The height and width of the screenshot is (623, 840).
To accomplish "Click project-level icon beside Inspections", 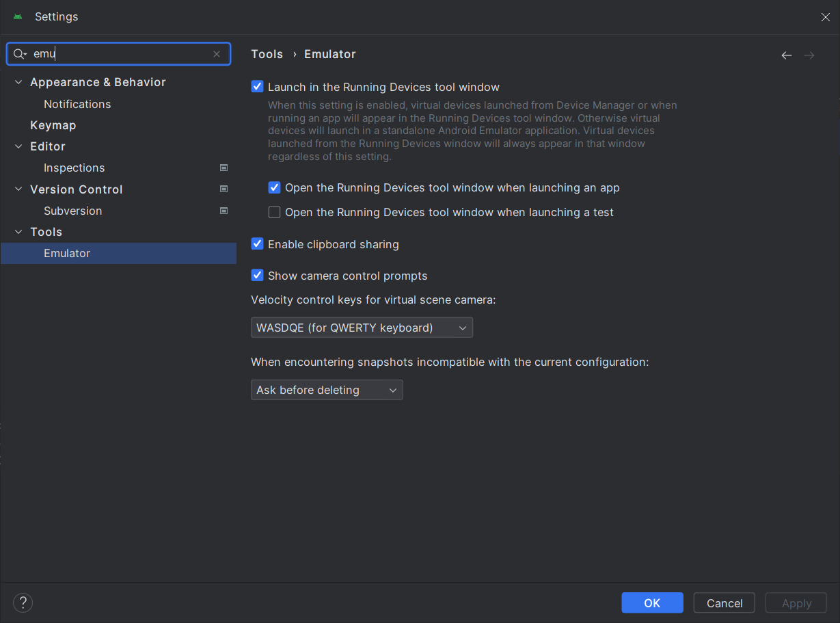I will click(x=223, y=168).
